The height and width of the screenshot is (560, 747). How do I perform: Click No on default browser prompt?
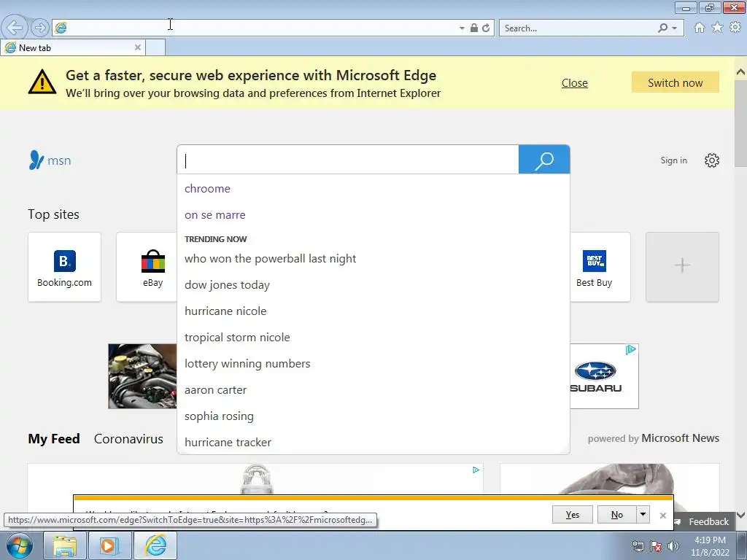tap(616, 515)
